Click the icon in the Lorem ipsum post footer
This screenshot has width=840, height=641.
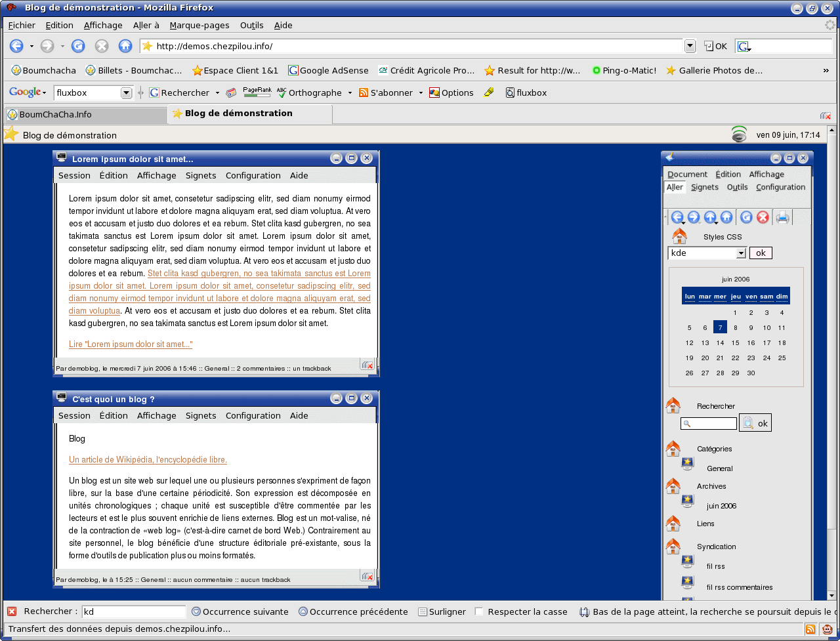[367, 365]
